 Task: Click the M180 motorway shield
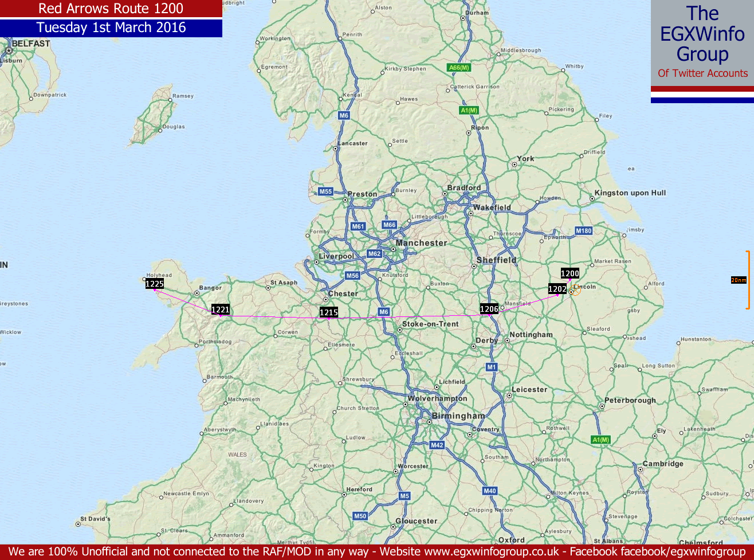point(583,230)
